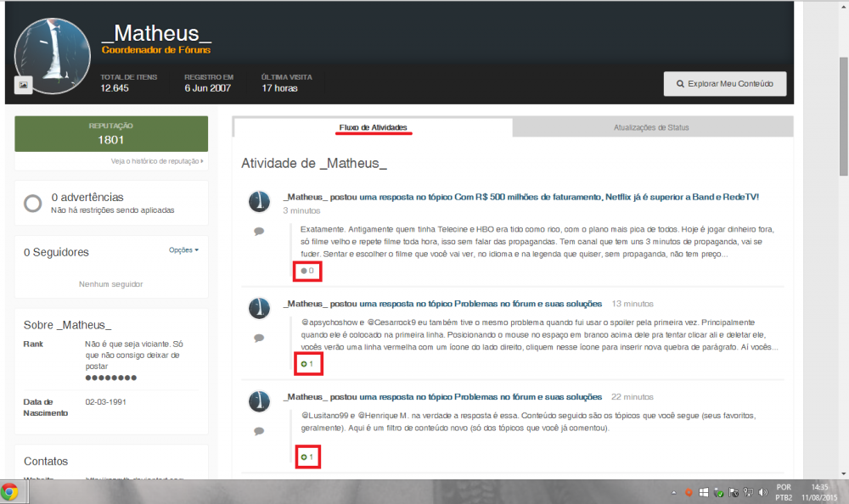
Task: Switch to the Atualizações de Status tab
Action: coord(651,127)
